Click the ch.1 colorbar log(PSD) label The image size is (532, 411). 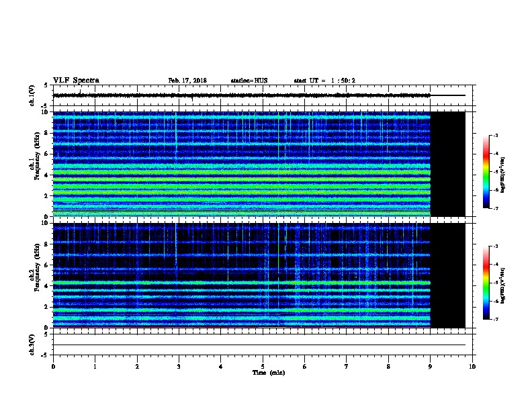pos(503,175)
